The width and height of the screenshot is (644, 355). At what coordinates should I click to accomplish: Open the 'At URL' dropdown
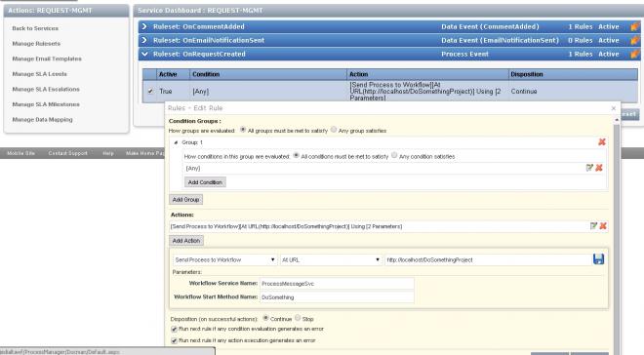[x=331, y=259]
